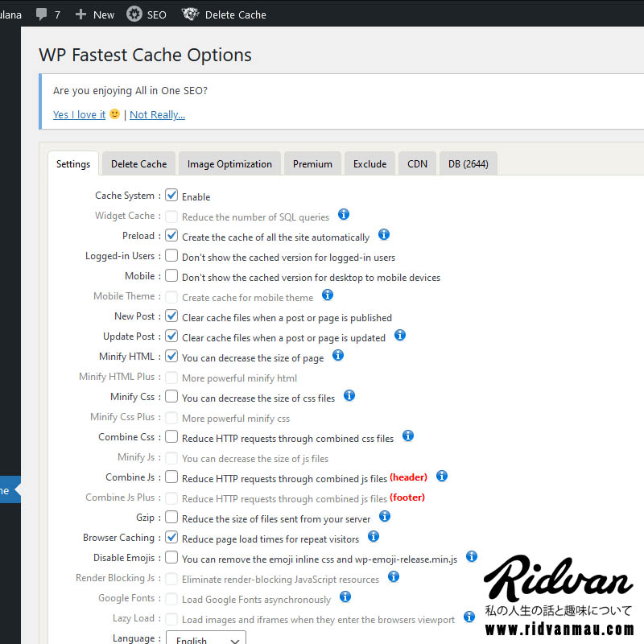Disable the Cache System Enable checkbox
This screenshot has height=644, width=644.
click(x=171, y=195)
